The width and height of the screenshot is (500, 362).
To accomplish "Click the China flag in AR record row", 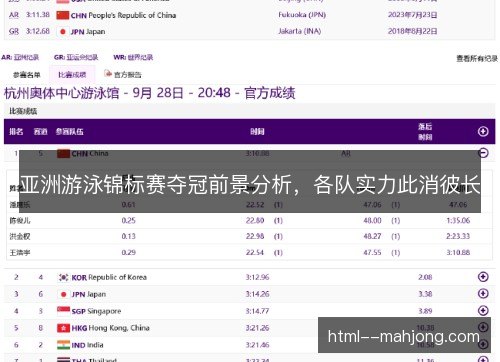I will click(63, 15).
